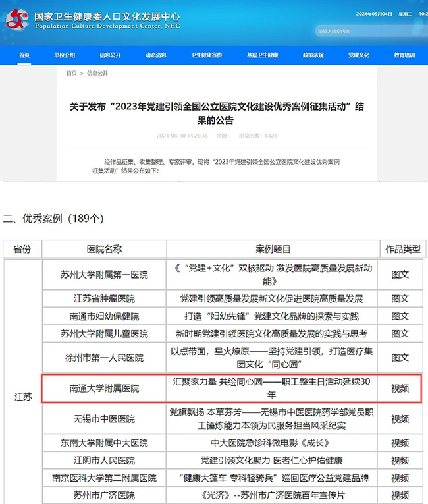Open the 信息公开 navigation tab
Image resolution: width=428 pixels, height=504 pixels.
110,55
